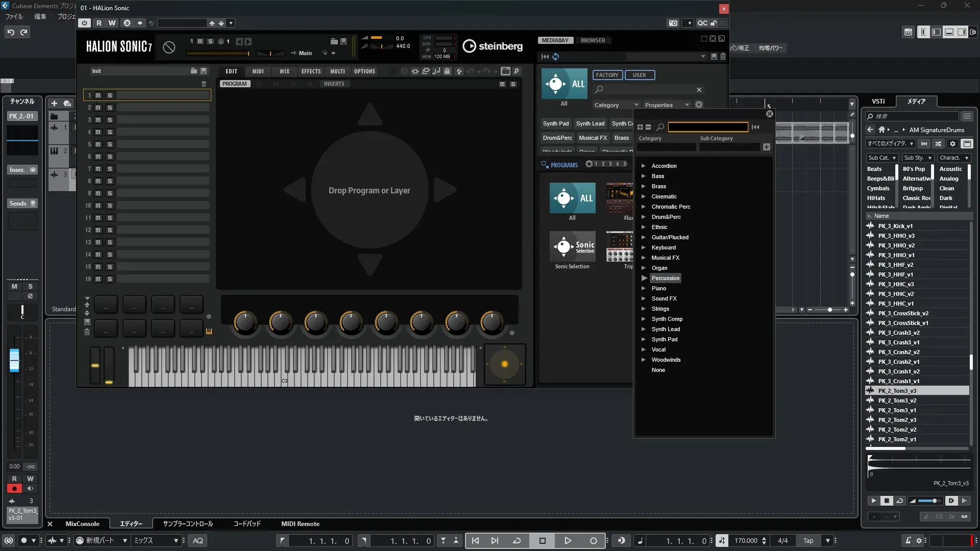Click the Tap tempo button
The image size is (980, 551).
[x=808, y=541]
